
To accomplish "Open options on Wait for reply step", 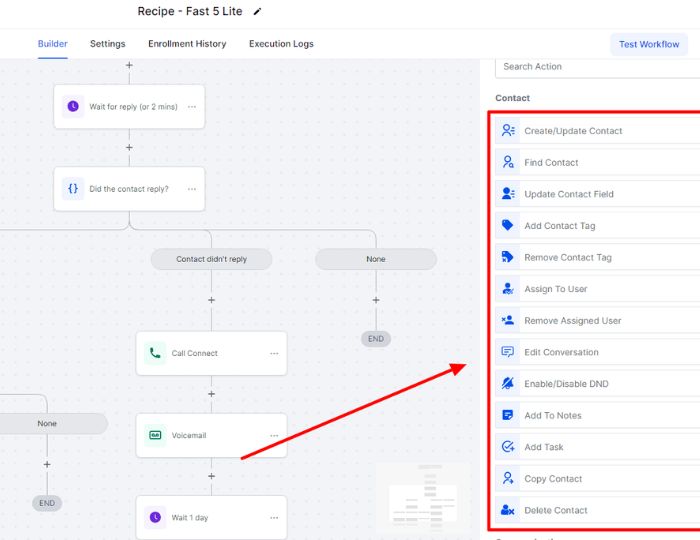I will click(192, 107).
